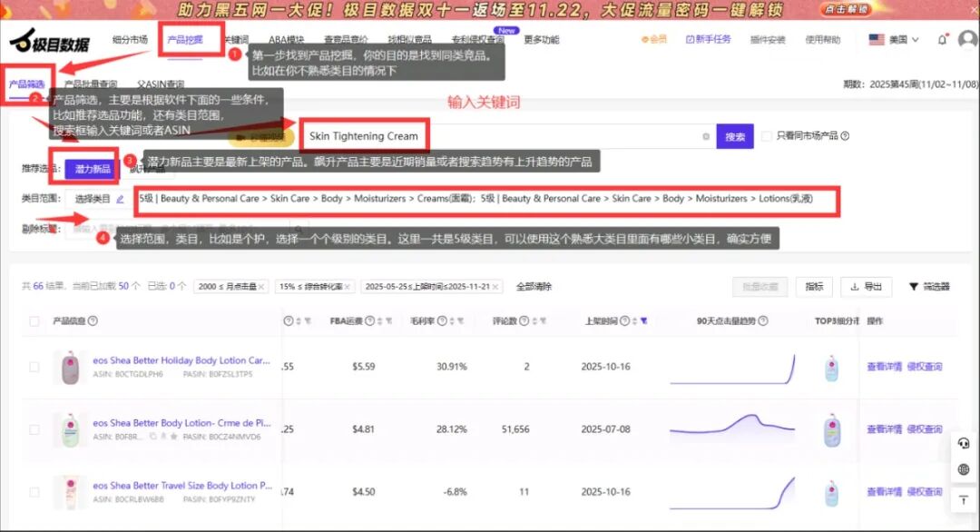
Task: Remove the 15%≤综合转化率 filter tag
Action: click(x=347, y=286)
